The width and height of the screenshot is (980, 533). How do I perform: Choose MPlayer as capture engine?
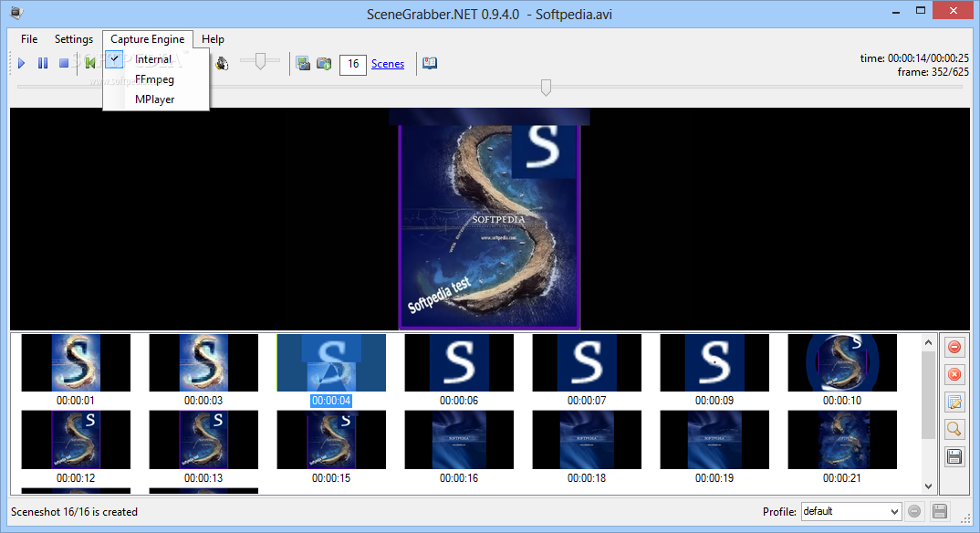[156, 99]
